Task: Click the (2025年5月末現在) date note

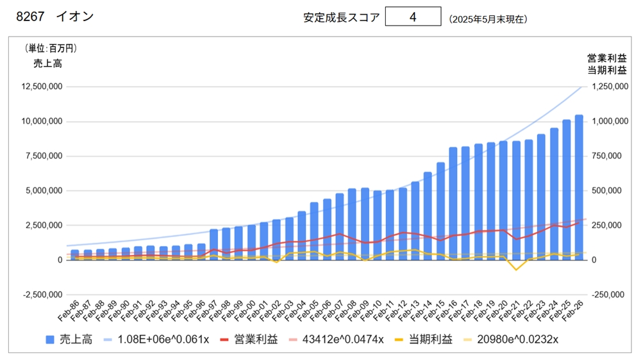Action: pyautogui.click(x=488, y=19)
